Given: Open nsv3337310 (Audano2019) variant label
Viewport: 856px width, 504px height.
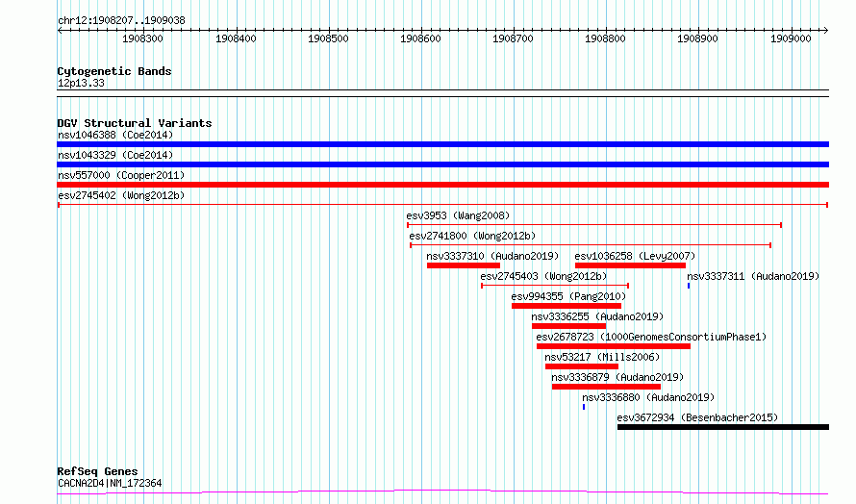Looking at the screenshot, I should (x=493, y=256).
